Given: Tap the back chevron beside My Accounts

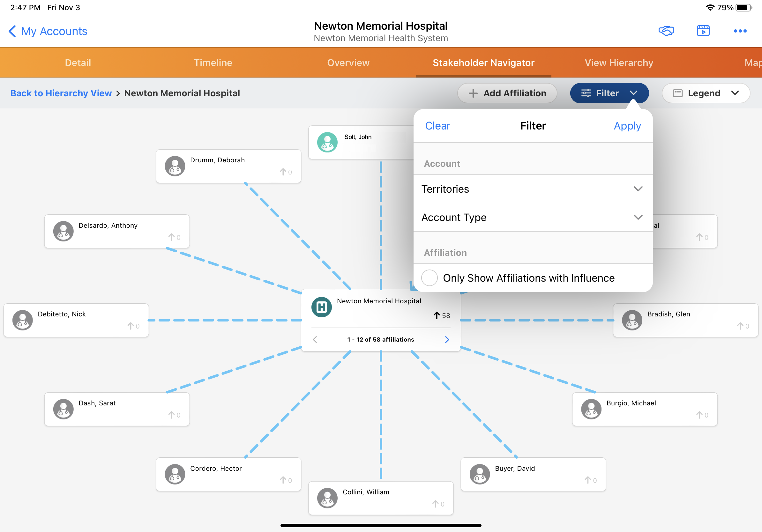Looking at the screenshot, I should click(x=12, y=31).
